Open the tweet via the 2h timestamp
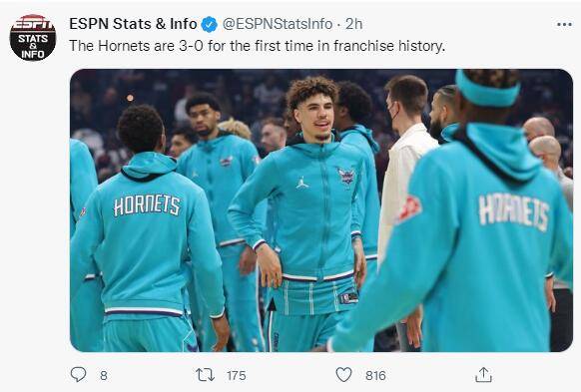581x392 pixels. click(353, 24)
